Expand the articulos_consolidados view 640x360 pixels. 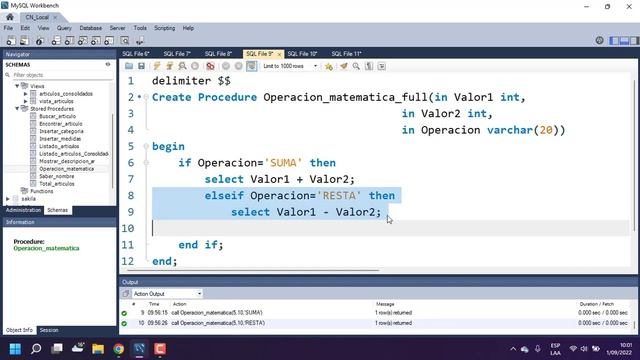click(25, 94)
